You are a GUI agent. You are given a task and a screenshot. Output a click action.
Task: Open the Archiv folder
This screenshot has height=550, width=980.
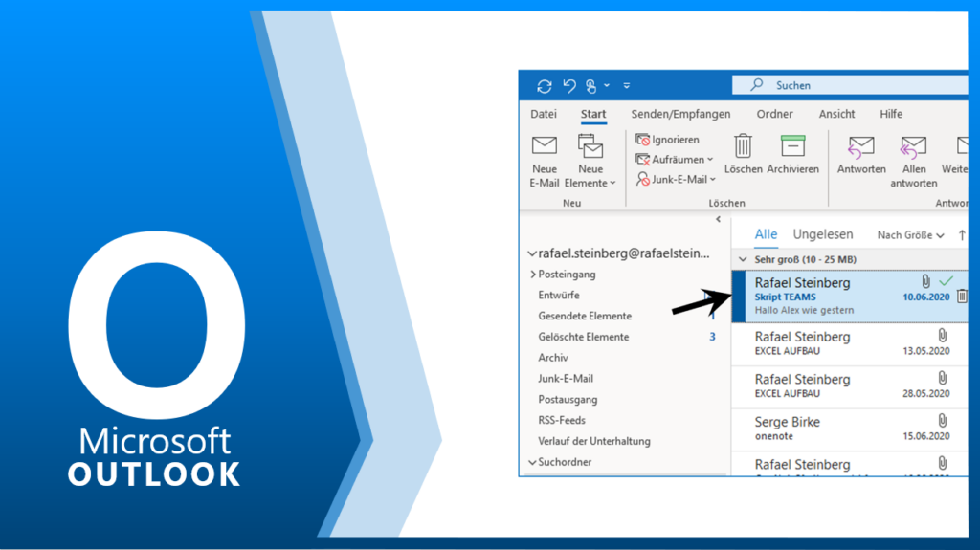point(553,358)
